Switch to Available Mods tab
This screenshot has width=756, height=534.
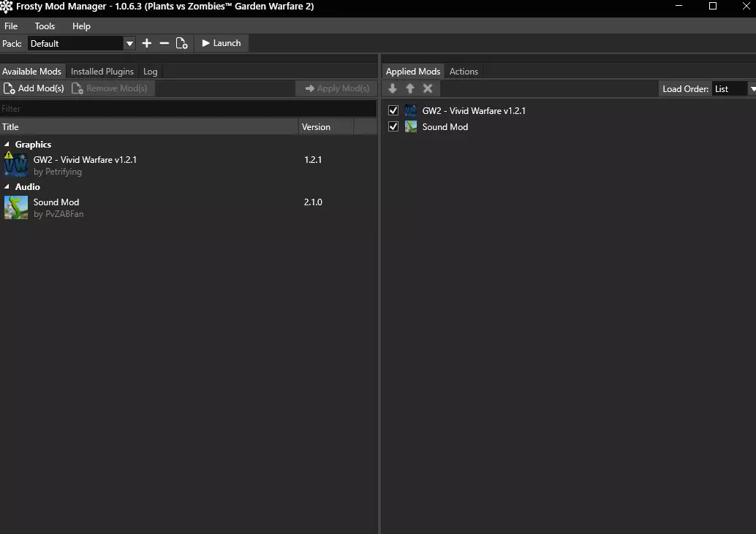(x=32, y=72)
